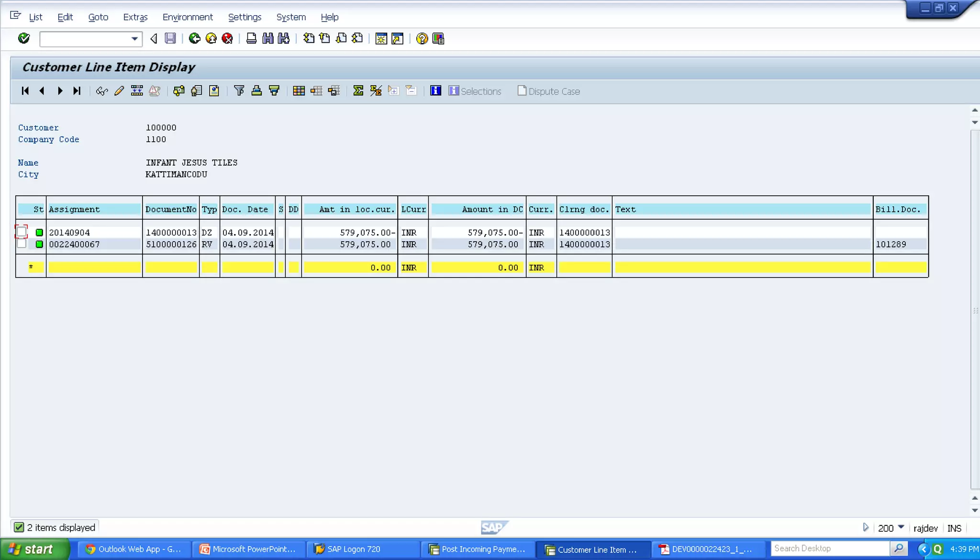Click the green Back arrow icon
The height and width of the screenshot is (560, 980).
pos(194,38)
